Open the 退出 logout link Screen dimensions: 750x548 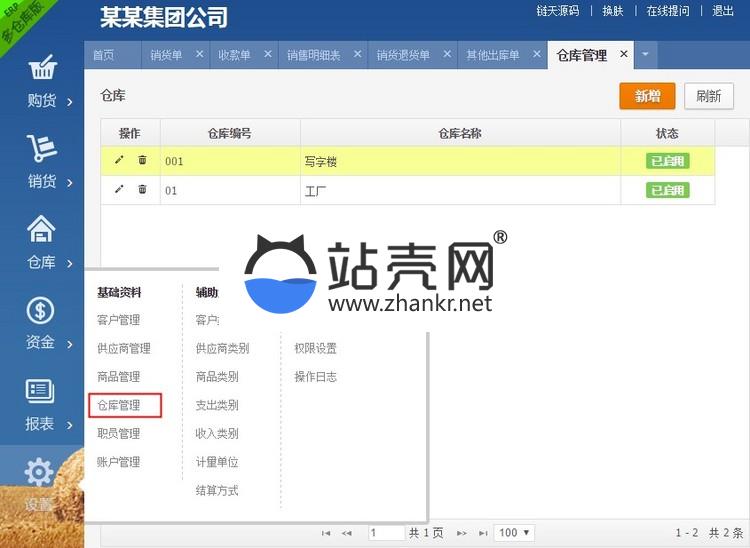(x=722, y=11)
